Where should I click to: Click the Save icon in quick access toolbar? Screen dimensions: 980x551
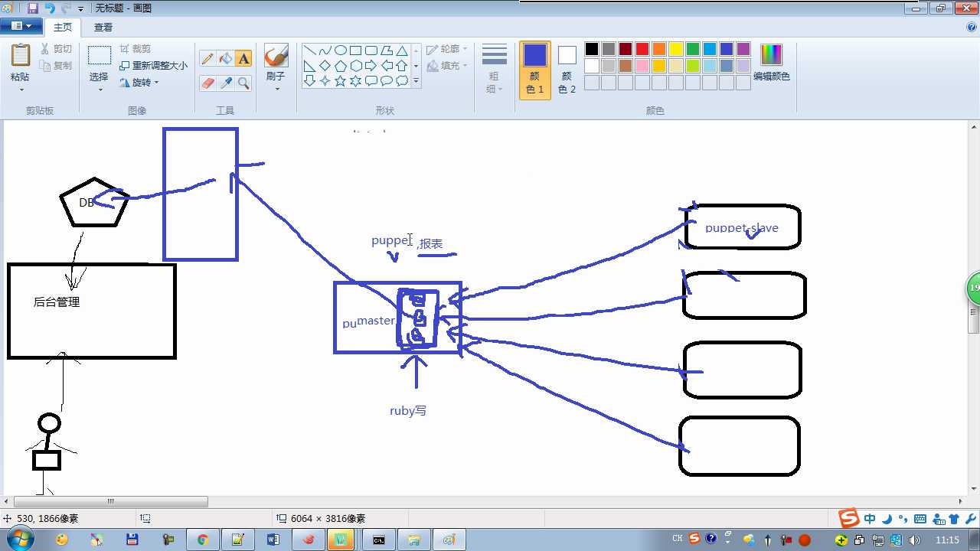pyautogui.click(x=33, y=8)
